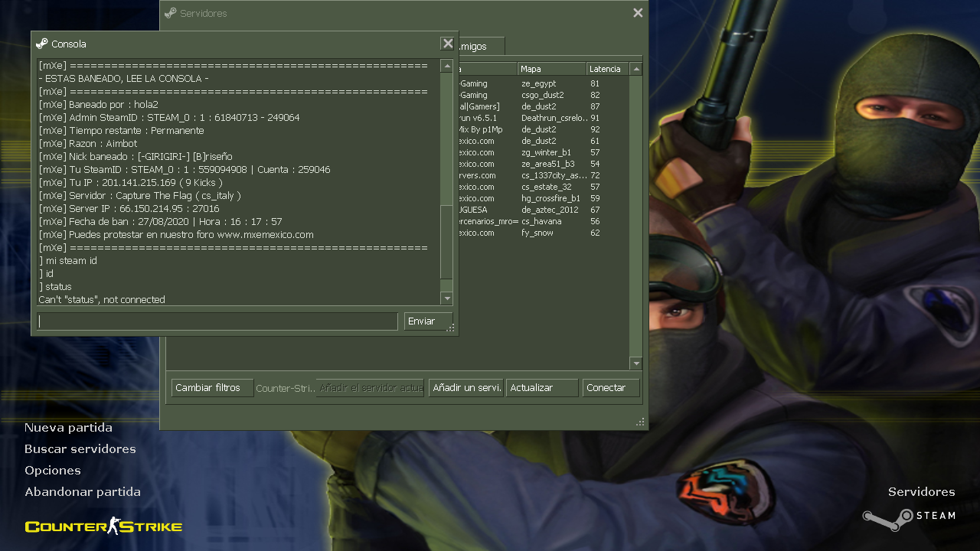
Task: Click the console scrollbar down arrow
Action: (x=447, y=298)
